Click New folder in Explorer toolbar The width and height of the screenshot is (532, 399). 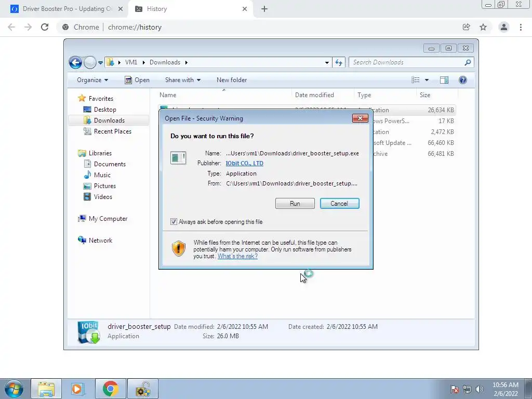[232, 80]
